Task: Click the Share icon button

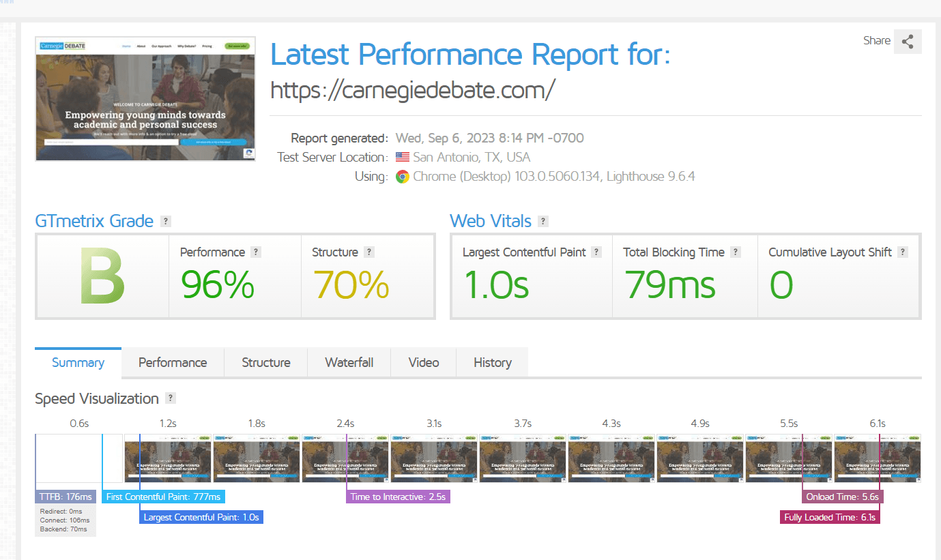Action: tap(908, 42)
